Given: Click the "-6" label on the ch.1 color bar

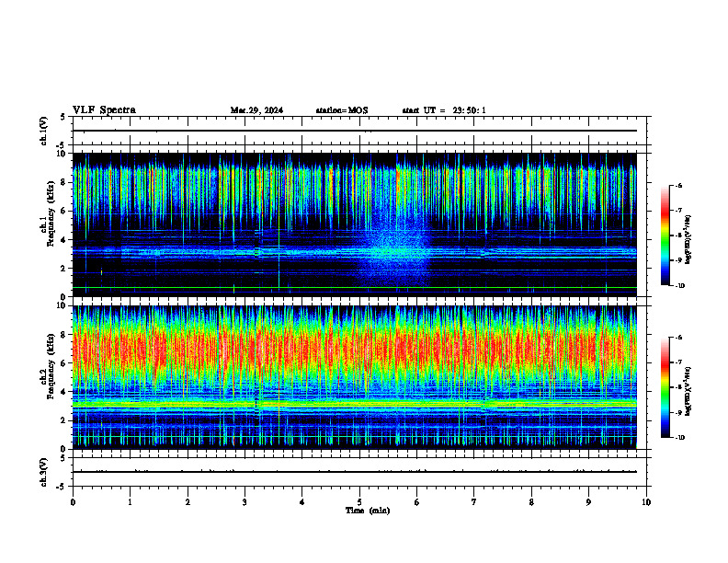Looking at the screenshot, I should point(679,185).
